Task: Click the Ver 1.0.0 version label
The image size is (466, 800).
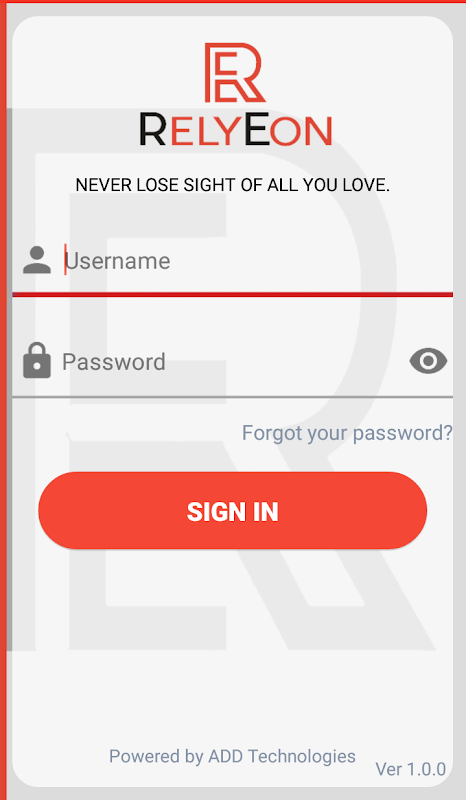Action: coord(411,769)
